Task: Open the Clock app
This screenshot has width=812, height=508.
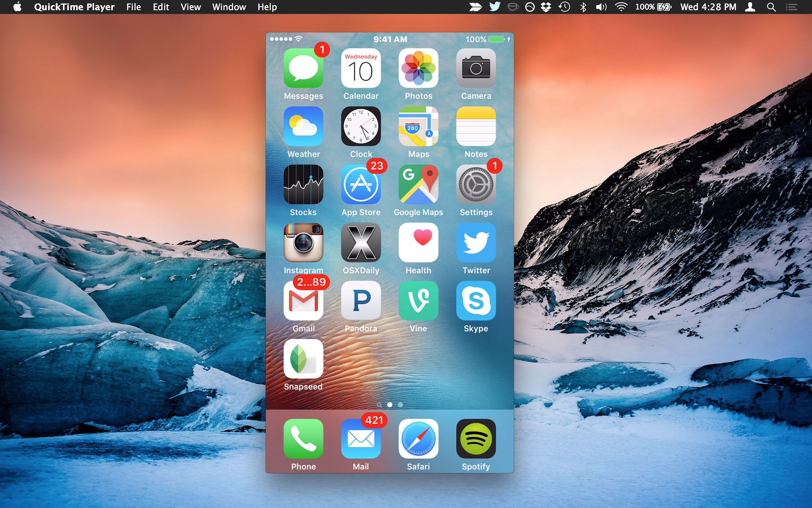Action: (361, 126)
